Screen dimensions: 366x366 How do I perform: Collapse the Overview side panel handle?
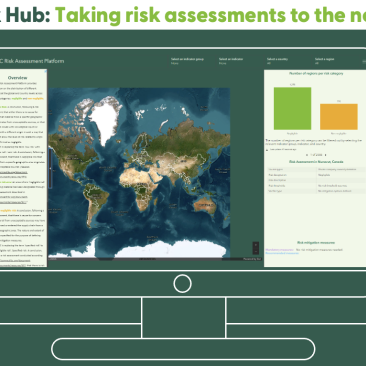(x=50, y=168)
